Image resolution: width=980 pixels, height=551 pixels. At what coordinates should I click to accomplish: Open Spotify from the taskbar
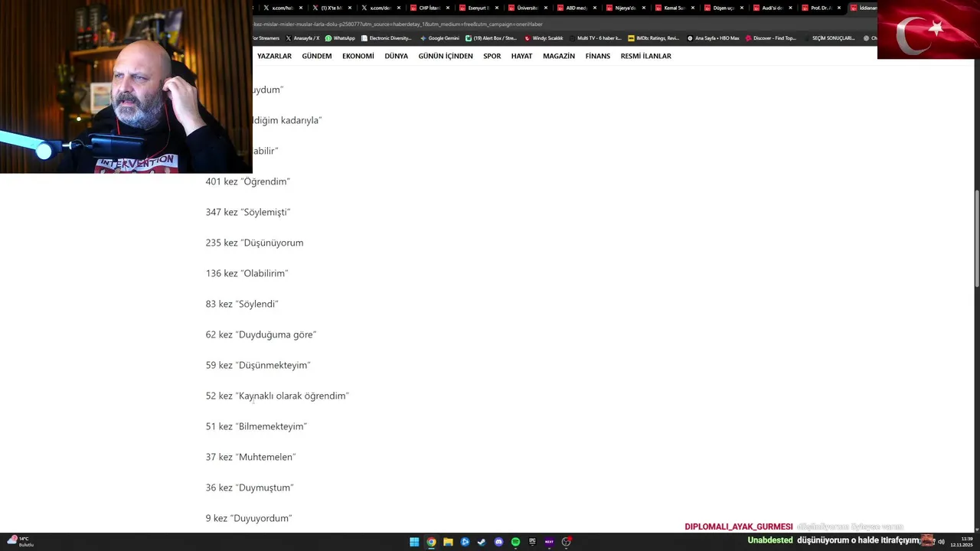point(515,542)
